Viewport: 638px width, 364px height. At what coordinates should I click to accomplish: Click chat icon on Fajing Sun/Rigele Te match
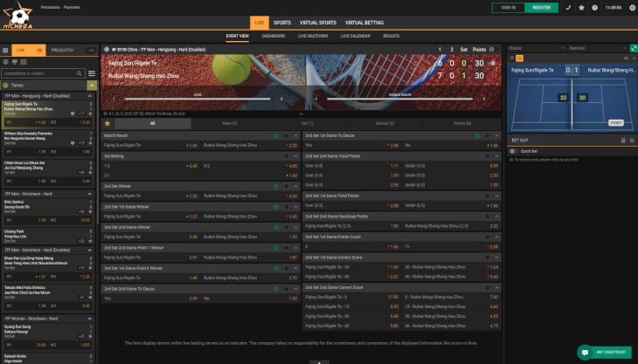point(73,113)
